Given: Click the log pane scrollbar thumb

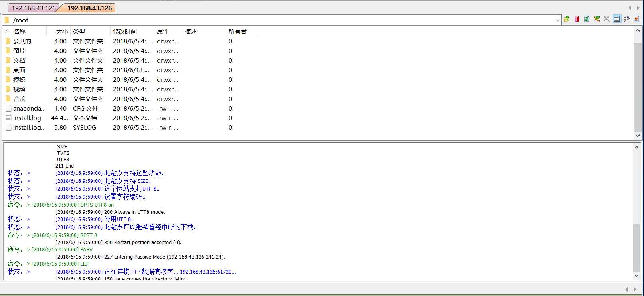Looking at the screenshot, I should pyautogui.click(x=637, y=248).
